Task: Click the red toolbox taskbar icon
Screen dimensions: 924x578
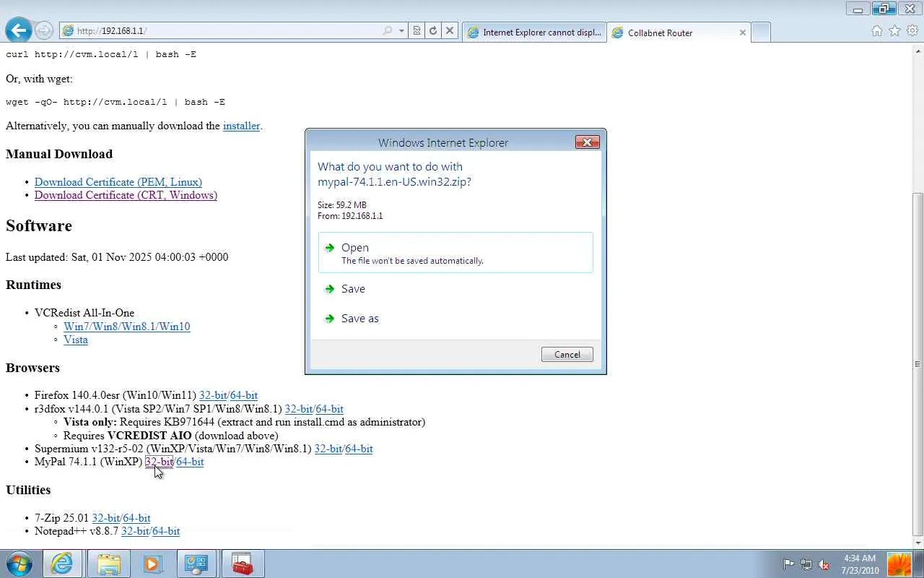Action: (x=243, y=564)
